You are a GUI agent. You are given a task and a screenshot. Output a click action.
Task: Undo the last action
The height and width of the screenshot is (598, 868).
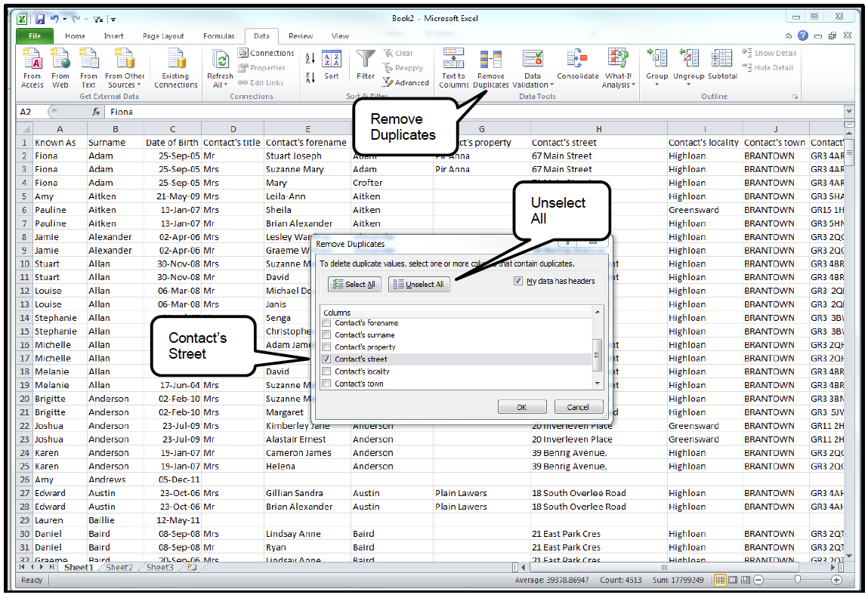point(54,20)
